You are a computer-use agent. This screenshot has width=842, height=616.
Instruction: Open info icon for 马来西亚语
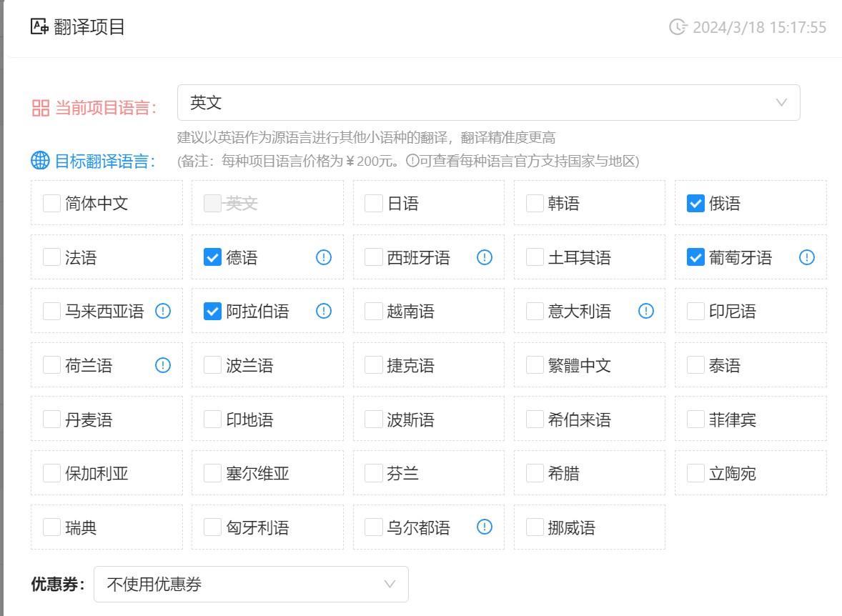click(x=163, y=311)
